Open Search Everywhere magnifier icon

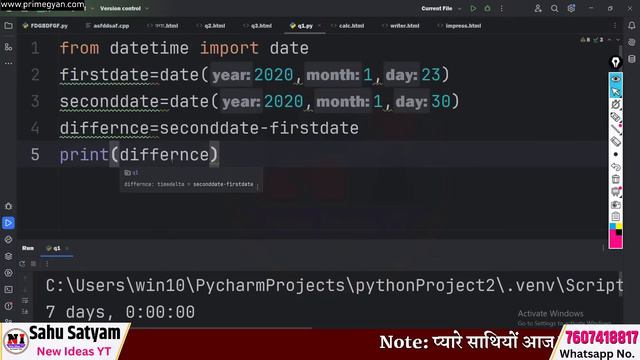pos(554,8)
